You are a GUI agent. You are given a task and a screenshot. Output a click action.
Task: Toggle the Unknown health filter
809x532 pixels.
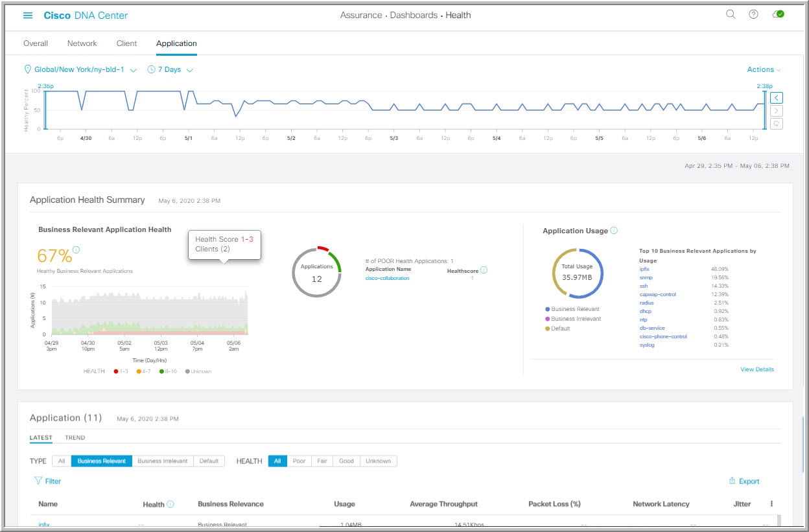[x=378, y=461]
